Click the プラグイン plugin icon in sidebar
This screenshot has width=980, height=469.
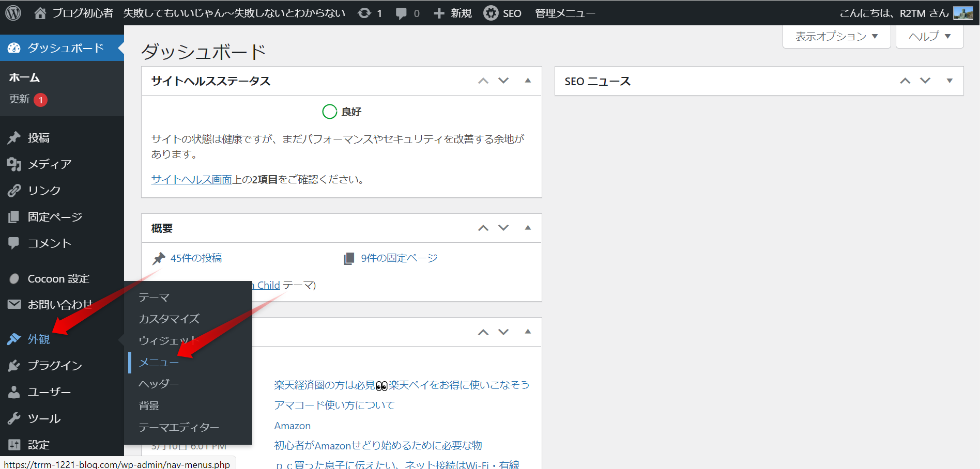[x=14, y=366]
